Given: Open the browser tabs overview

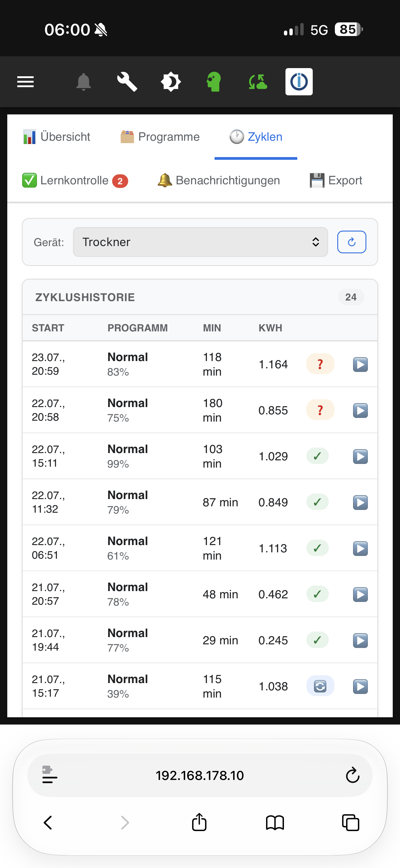Looking at the screenshot, I should (x=350, y=823).
